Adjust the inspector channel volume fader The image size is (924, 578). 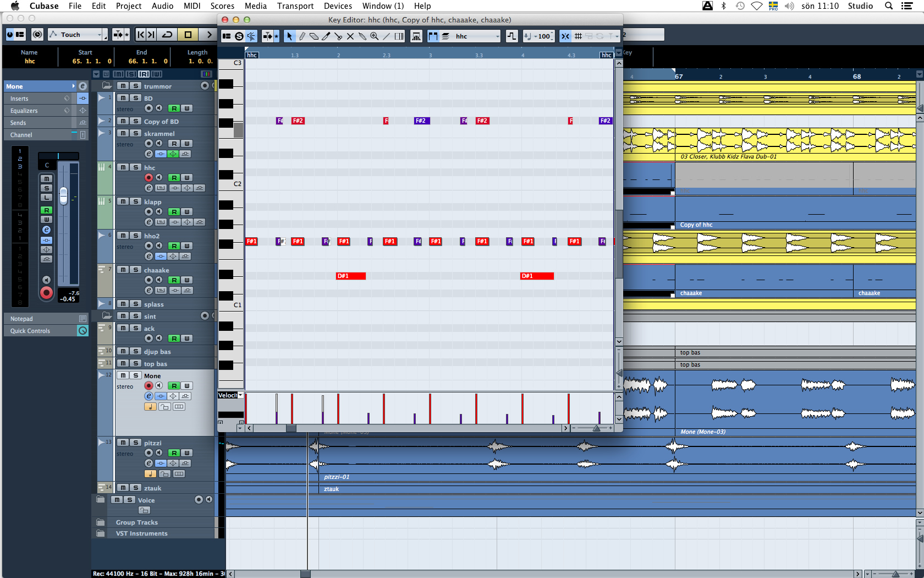[64, 195]
